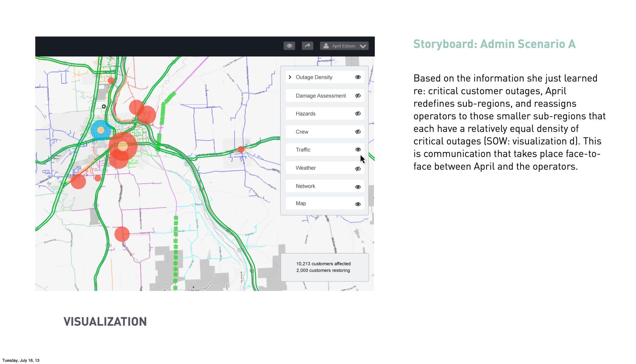Image resolution: width=636 pixels, height=364 pixels.
Task: Select the Network layer label
Action: pyautogui.click(x=305, y=186)
